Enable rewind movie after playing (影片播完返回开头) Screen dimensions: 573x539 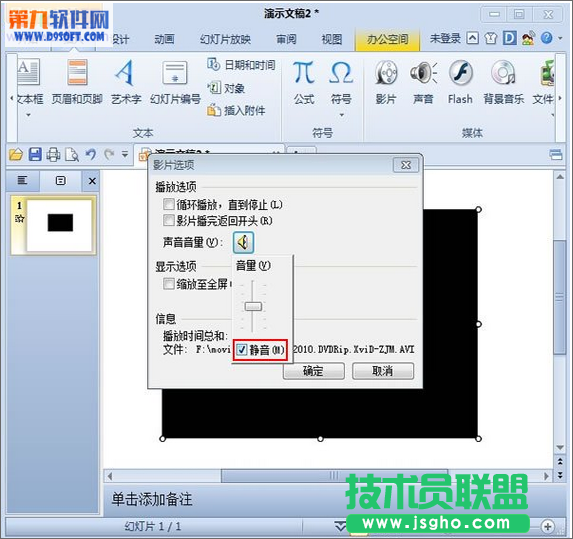click(168, 220)
